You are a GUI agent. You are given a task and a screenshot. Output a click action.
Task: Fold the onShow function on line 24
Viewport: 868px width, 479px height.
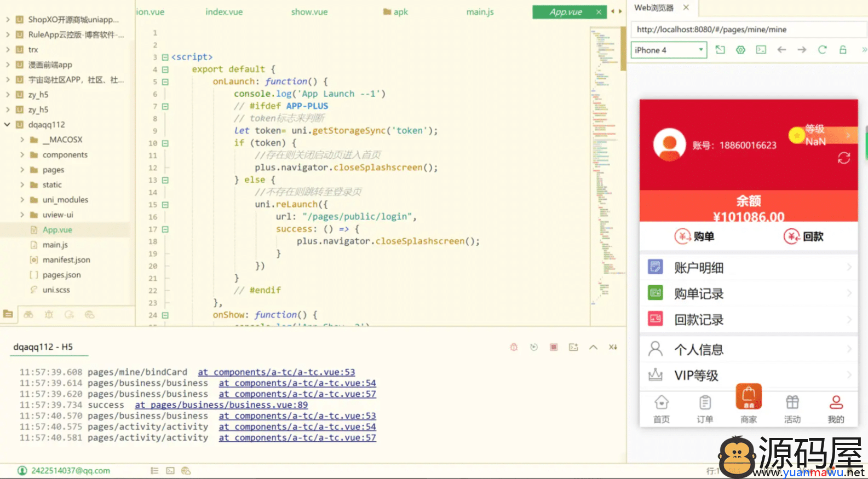(165, 315)
